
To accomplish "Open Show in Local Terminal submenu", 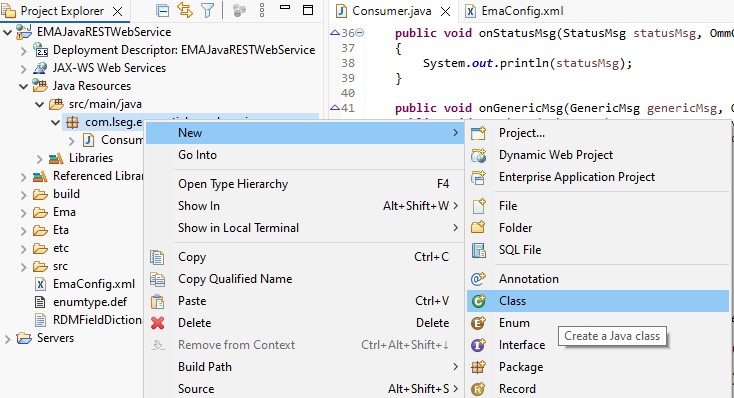I will (x=305, y=228).
